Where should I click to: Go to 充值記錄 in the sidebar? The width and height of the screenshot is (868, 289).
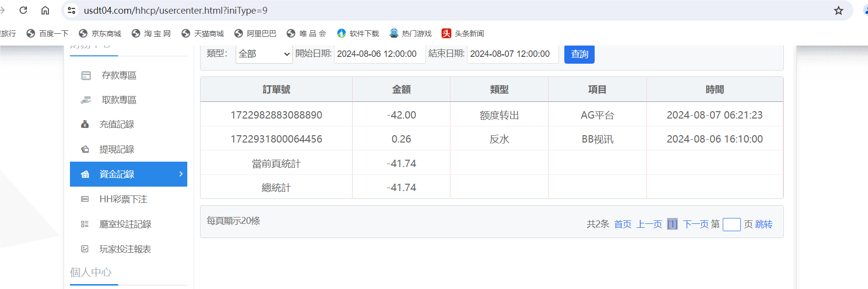[116, 124]
